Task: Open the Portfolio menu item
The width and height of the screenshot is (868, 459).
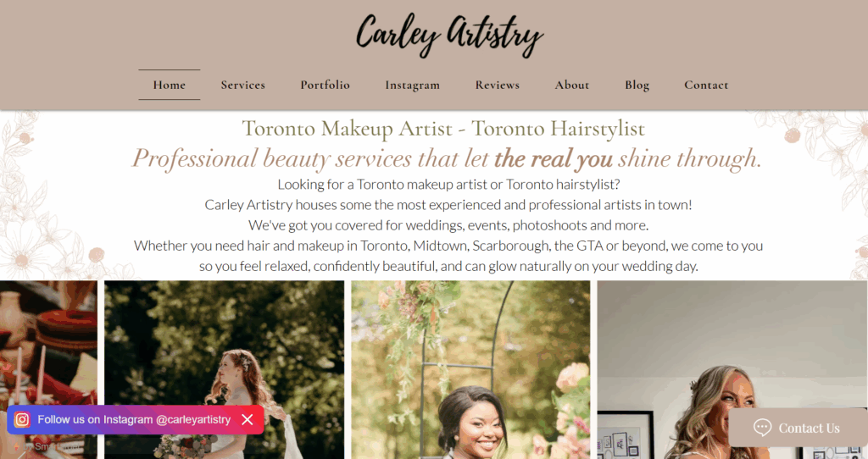Action: (x=325, y=85)
